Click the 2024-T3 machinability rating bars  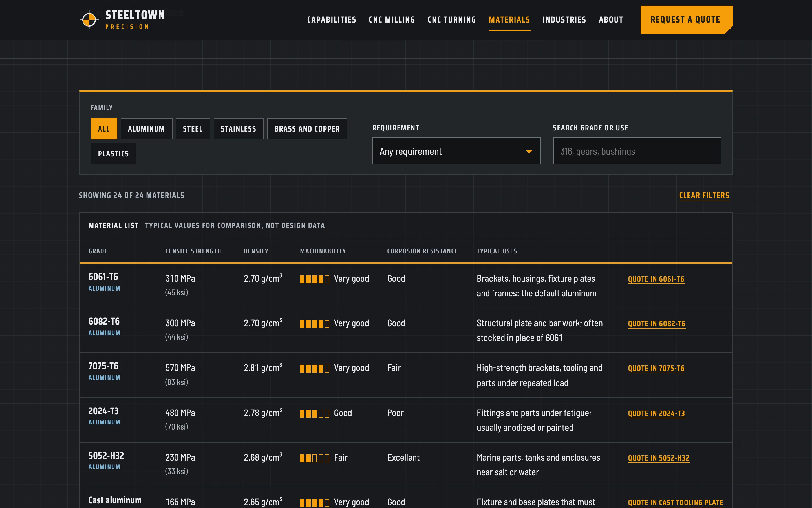(x=314, y=413)
